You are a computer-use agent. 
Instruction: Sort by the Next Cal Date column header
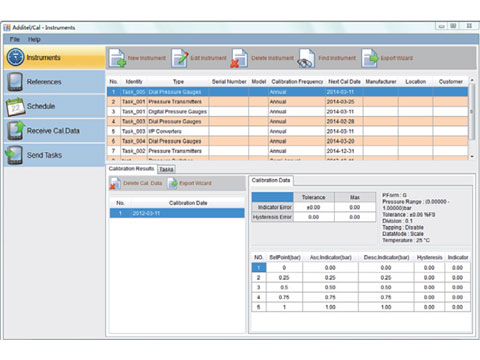(344, 82)
